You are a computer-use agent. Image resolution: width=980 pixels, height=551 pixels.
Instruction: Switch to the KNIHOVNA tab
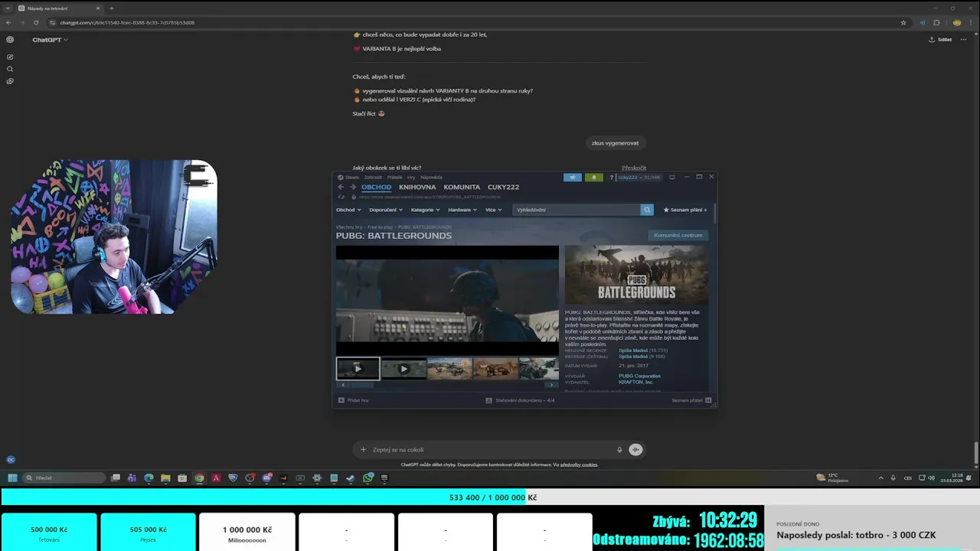click(417, 187)
